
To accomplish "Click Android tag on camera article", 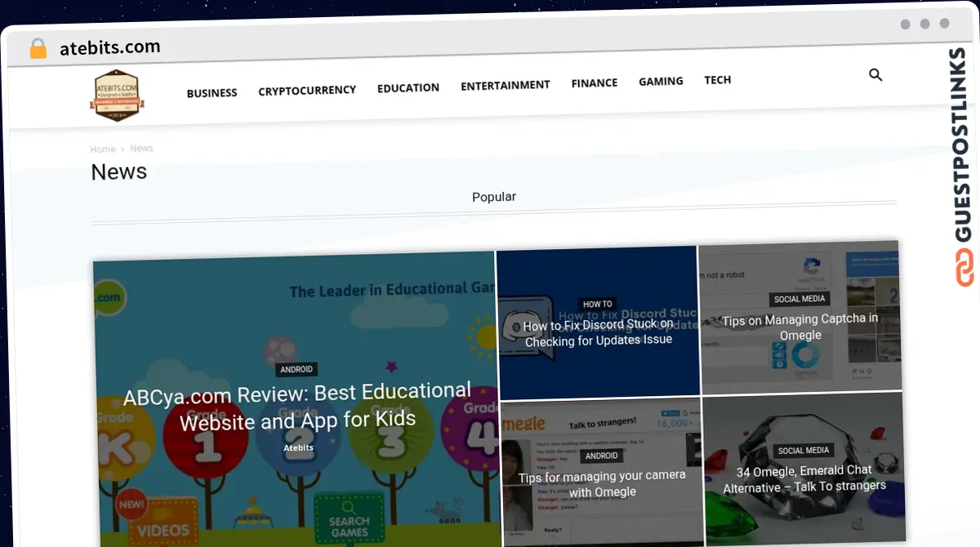I will click(602, 456).
